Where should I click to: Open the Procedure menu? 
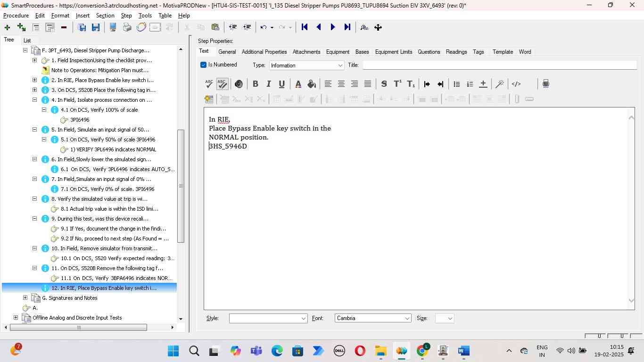tap(16, 16)
